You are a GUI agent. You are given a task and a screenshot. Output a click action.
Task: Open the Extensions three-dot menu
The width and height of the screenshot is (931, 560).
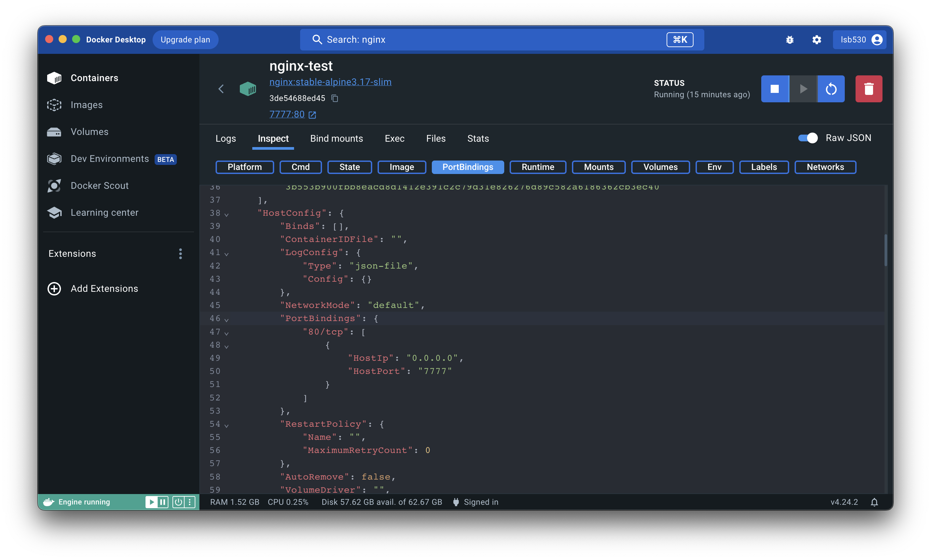[x=181, y=254]
